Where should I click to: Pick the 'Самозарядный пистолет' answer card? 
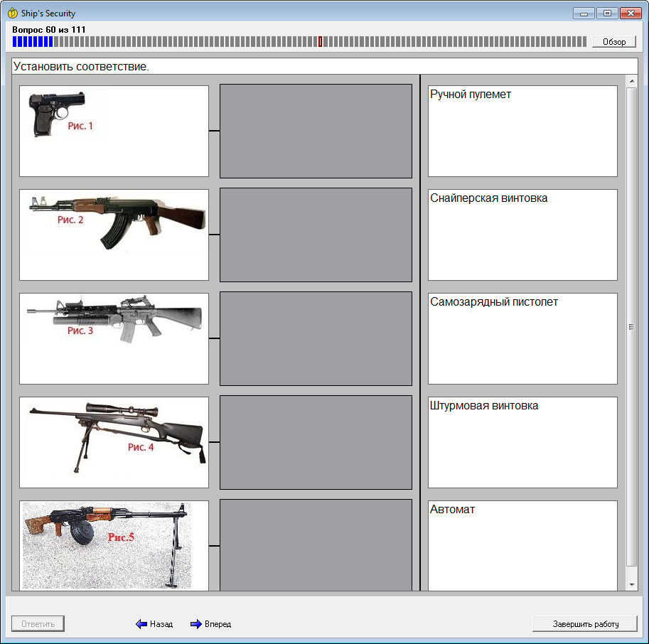click(522, 338)
